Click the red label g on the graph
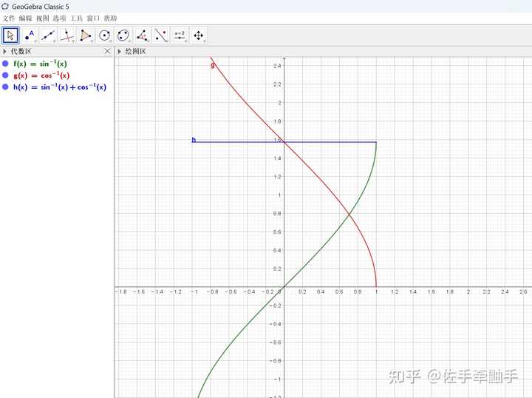This screenshot has height=398, width=532. click(x=213, y=64)
